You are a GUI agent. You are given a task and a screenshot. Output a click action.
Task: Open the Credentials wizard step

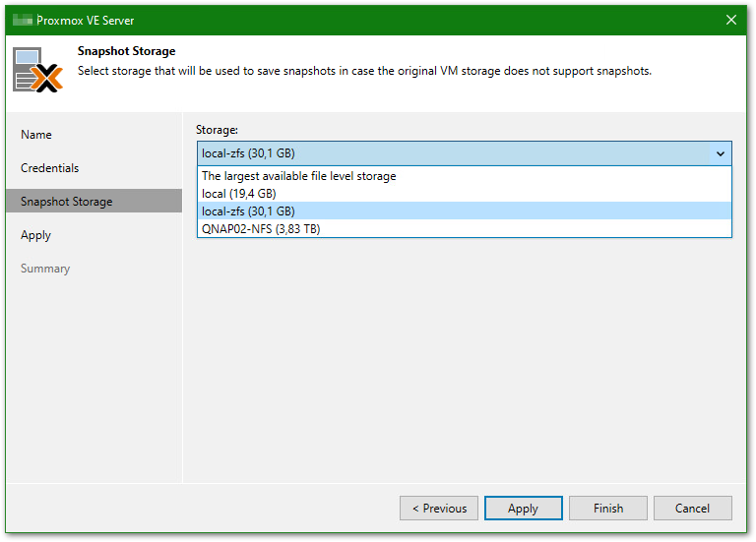50,168
